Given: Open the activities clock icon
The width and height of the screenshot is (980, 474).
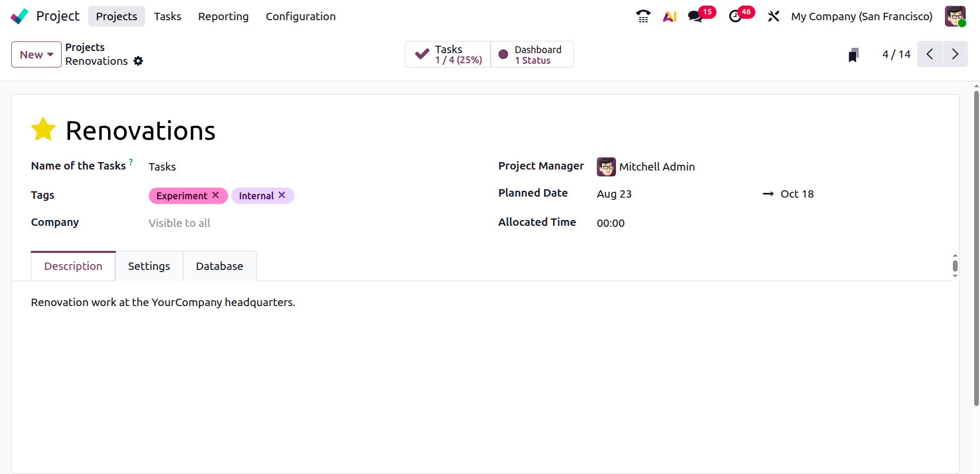Looking at the screenshot, I should pos(736,16).
